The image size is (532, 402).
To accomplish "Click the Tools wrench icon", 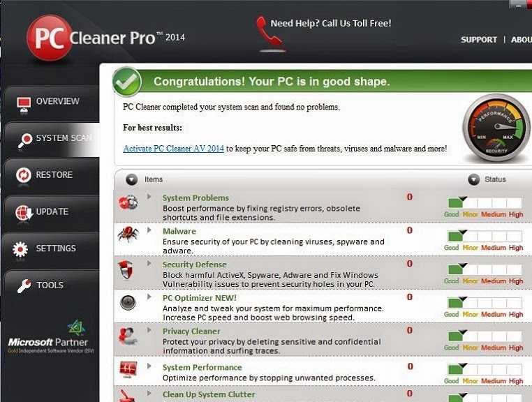I will point(24,286).
